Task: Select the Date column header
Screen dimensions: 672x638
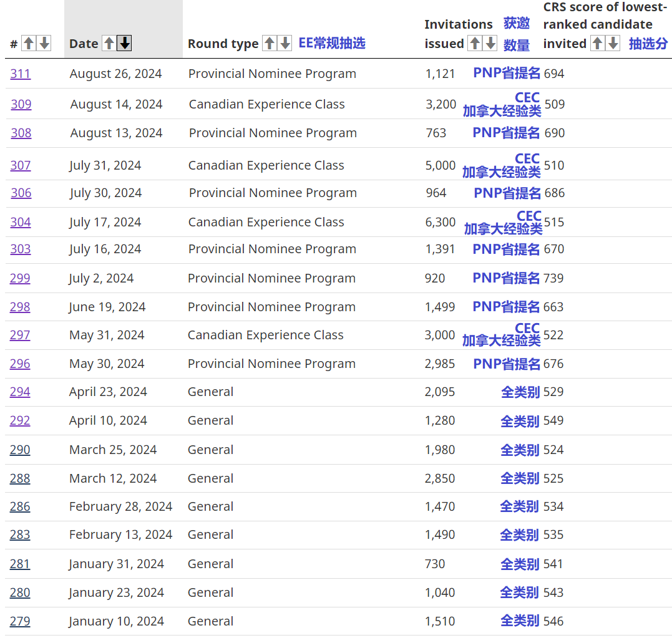Action: click(x=84, y=44)
